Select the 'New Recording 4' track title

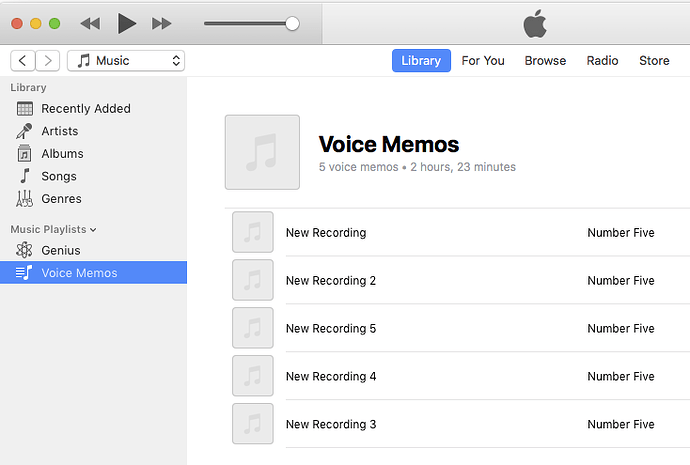coord(331,376)
